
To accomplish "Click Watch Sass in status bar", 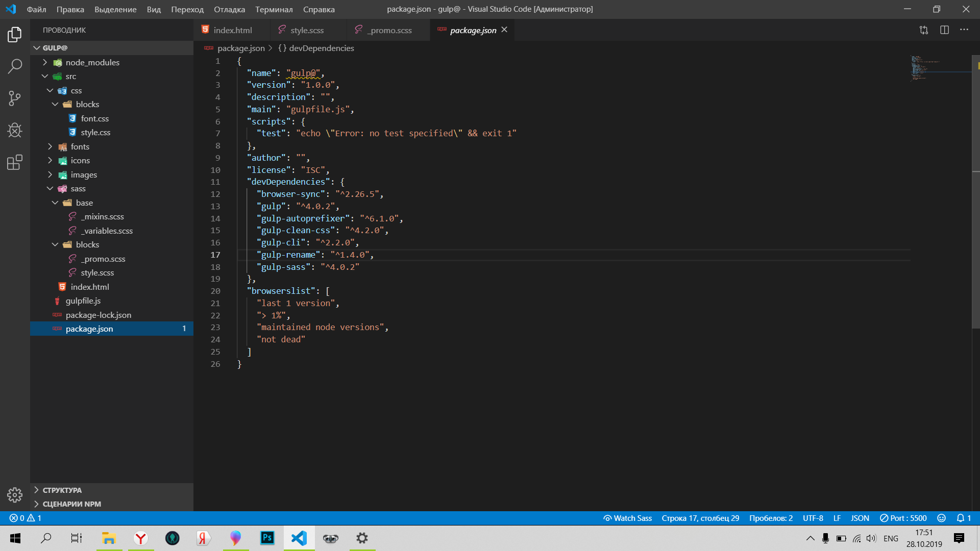I will 627,518.
